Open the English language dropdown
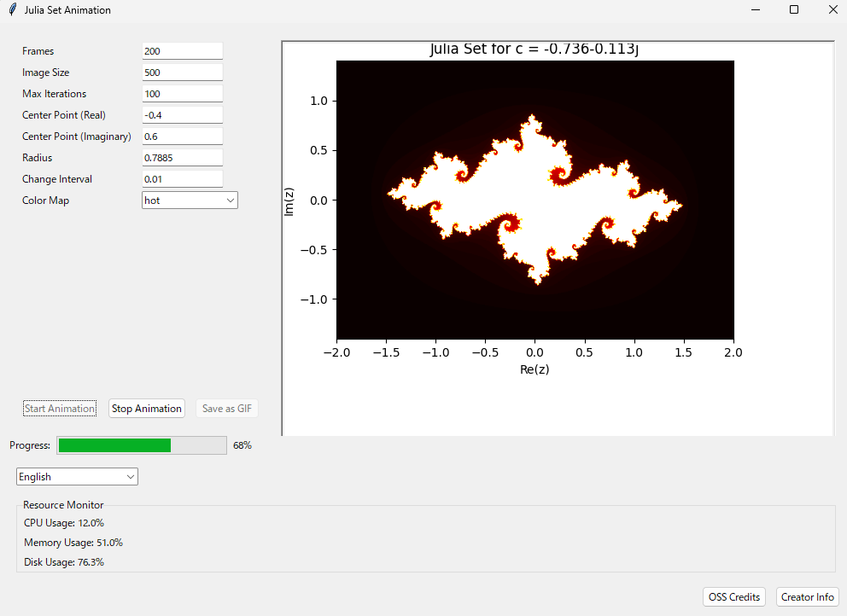 pos(77,476)
